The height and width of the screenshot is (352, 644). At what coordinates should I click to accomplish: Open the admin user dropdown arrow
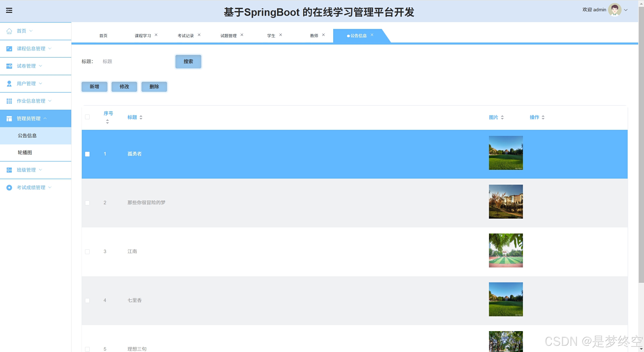(626, 10)
